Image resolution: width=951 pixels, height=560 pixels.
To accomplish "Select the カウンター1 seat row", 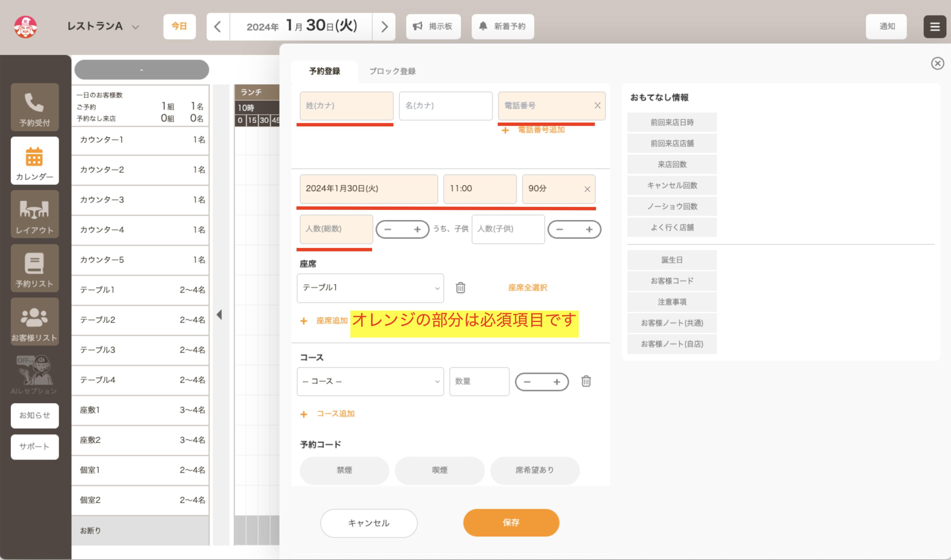I will (140, 140).
